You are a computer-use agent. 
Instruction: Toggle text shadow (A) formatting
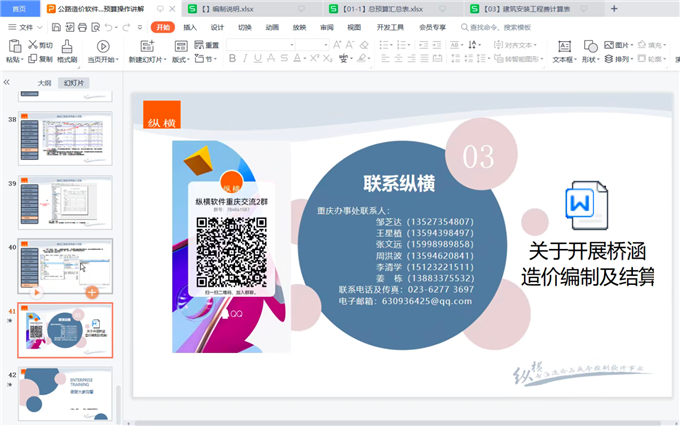(x=271, y=58)
